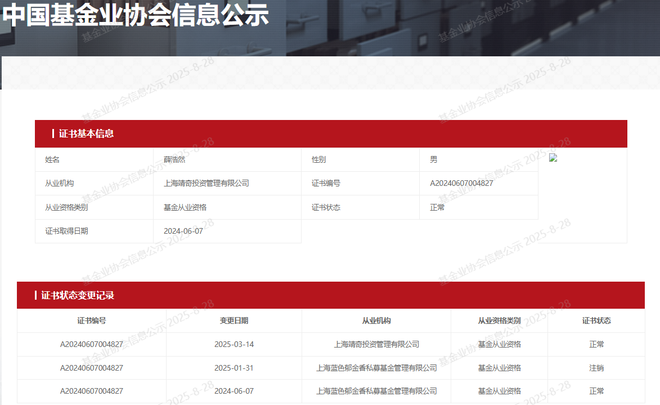Click 上海靖奇投资管理有限公司 in the basic info table

tap(206, 183)
